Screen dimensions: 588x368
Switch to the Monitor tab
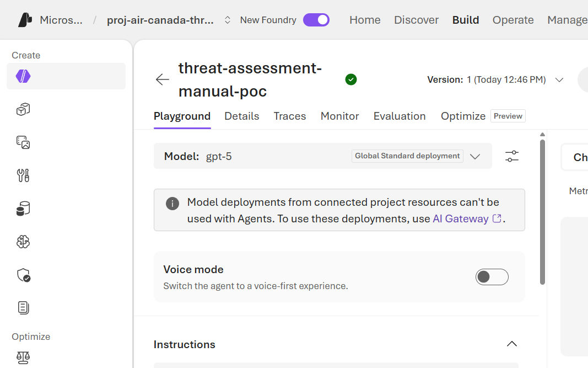[340, 116]
